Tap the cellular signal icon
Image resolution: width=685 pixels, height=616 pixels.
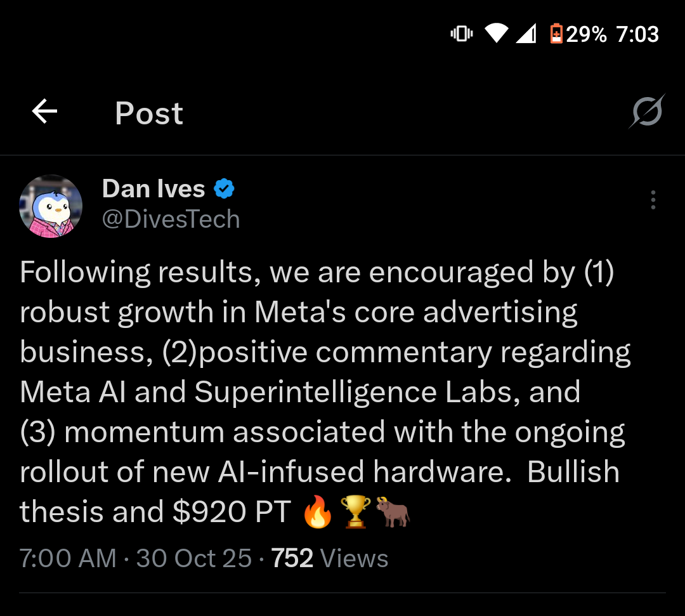526,34
